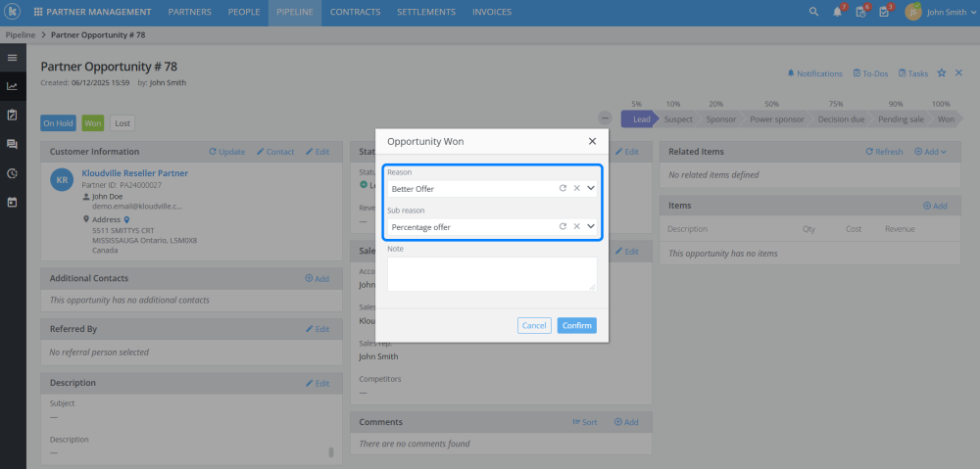Viewport: 980px width, 469px height.
Task: Go to the People tab
Action: (x=244, y=12)
